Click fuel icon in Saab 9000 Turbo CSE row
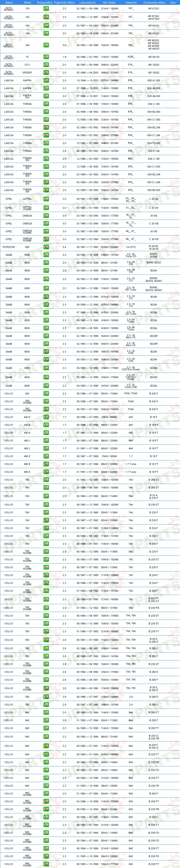Image resolution: width=180 pixels, height=868 pixels. [46, 386]
